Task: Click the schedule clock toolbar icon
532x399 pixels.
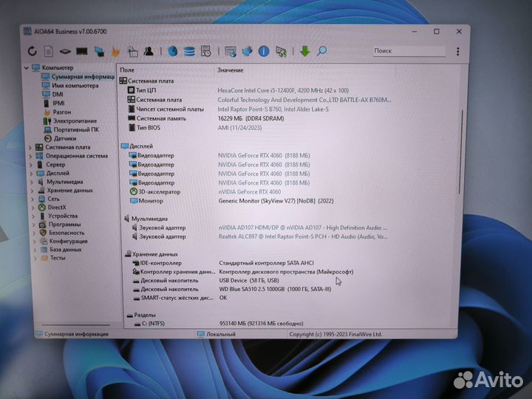Action: click(x=205, y=51)
